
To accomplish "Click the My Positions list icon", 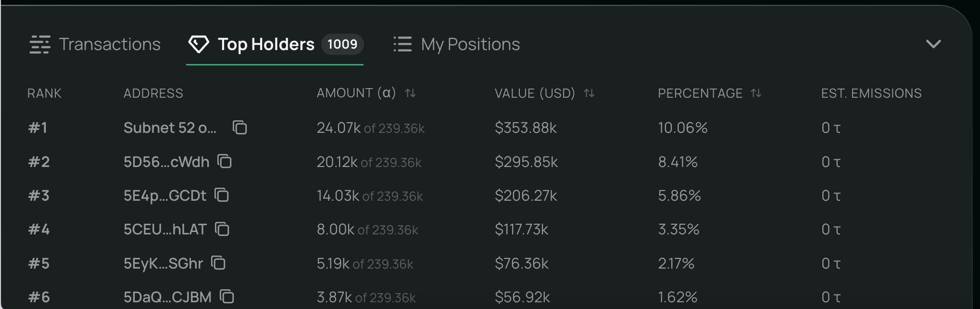I will [402, 44].
